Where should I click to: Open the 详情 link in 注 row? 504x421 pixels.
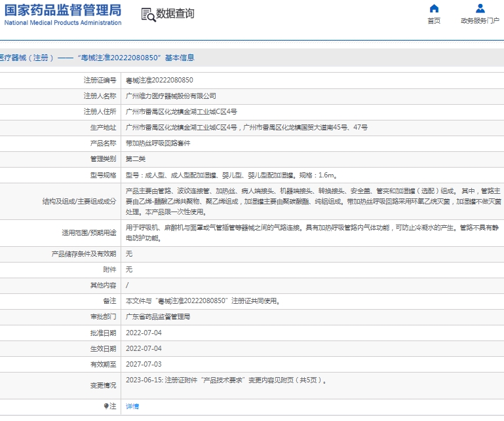[x=132, y=406]
